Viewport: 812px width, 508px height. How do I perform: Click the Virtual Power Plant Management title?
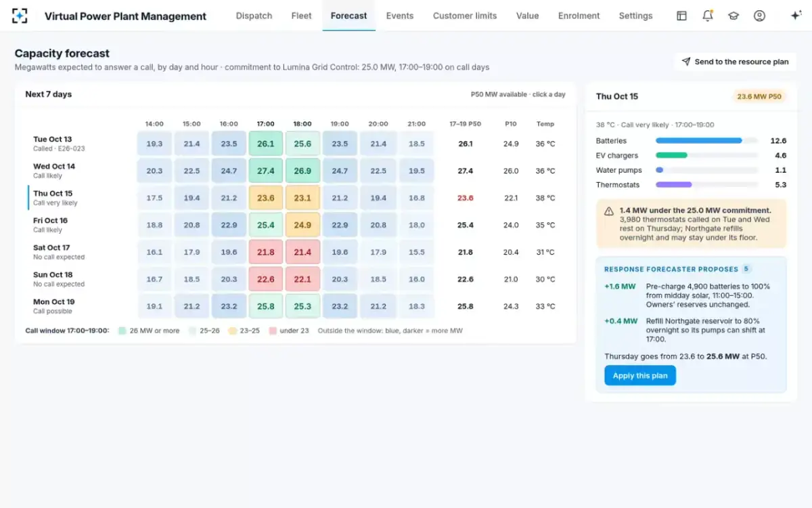pos(125,16)
